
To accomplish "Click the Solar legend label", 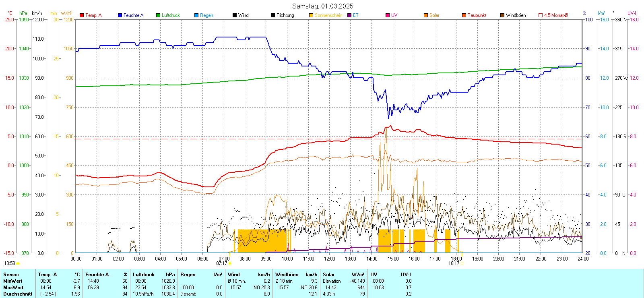I will tap(434, 15).
